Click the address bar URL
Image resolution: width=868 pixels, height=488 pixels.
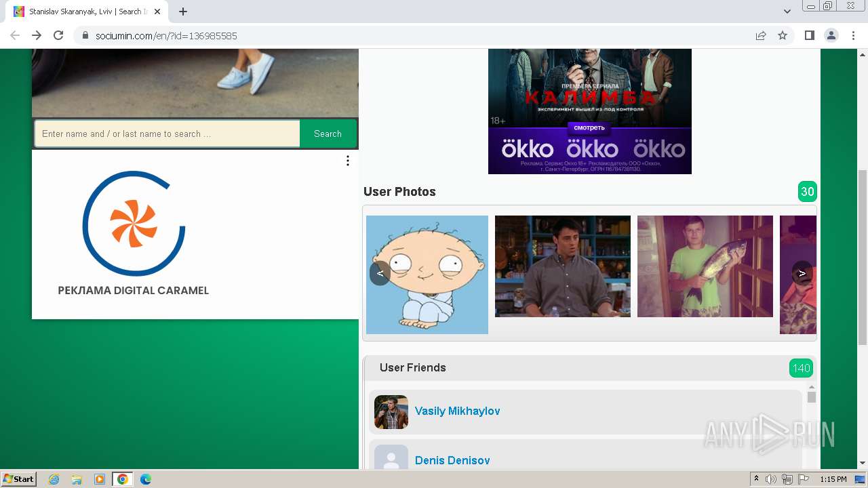[x=166, y=36]
